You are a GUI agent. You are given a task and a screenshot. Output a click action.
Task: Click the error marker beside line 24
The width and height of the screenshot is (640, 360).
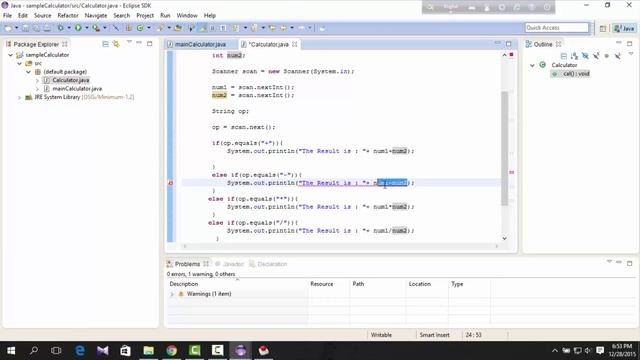pos(171,183)
